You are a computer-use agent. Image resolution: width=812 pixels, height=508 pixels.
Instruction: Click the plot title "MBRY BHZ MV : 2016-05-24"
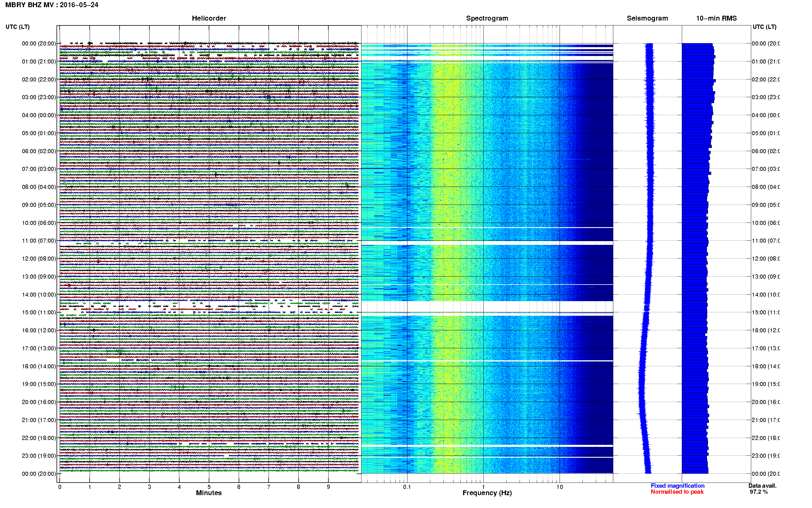[x=52, y=5]
